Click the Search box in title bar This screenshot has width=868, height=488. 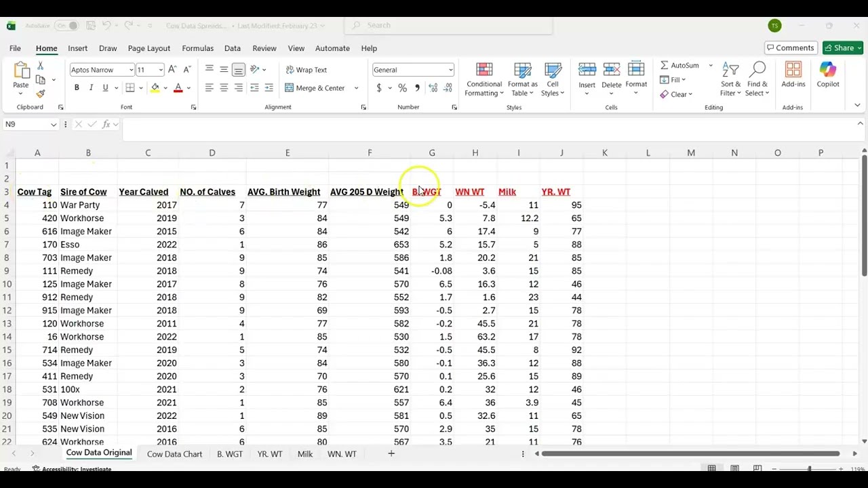tap(448, 26)
